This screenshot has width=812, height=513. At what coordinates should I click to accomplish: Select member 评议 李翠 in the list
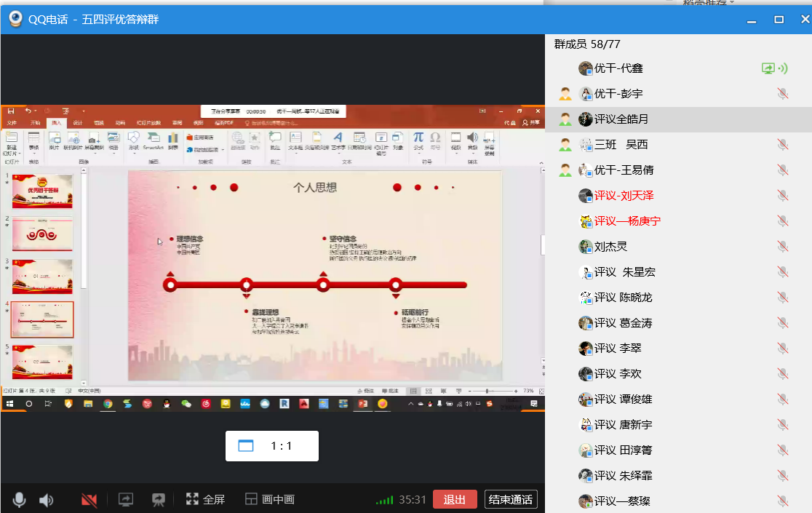coord(678,349)
